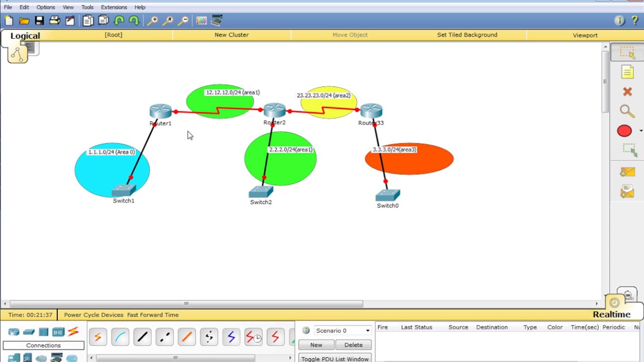Open the View menu
This screenshot has width=644, height=362.
click(68, 7)
